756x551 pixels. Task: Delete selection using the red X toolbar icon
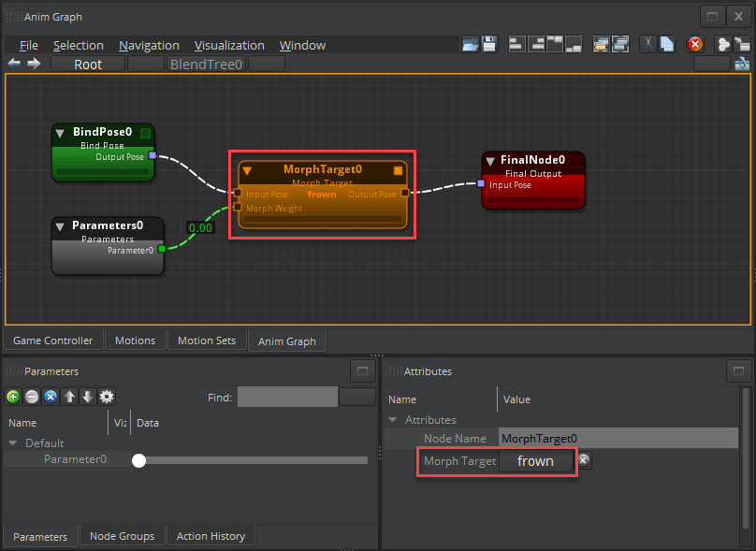tap(695, 44)
